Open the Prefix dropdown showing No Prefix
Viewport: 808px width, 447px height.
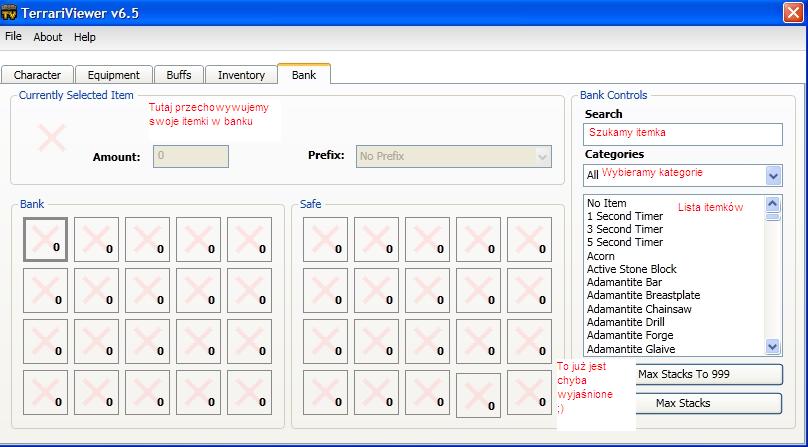[453, 156]
